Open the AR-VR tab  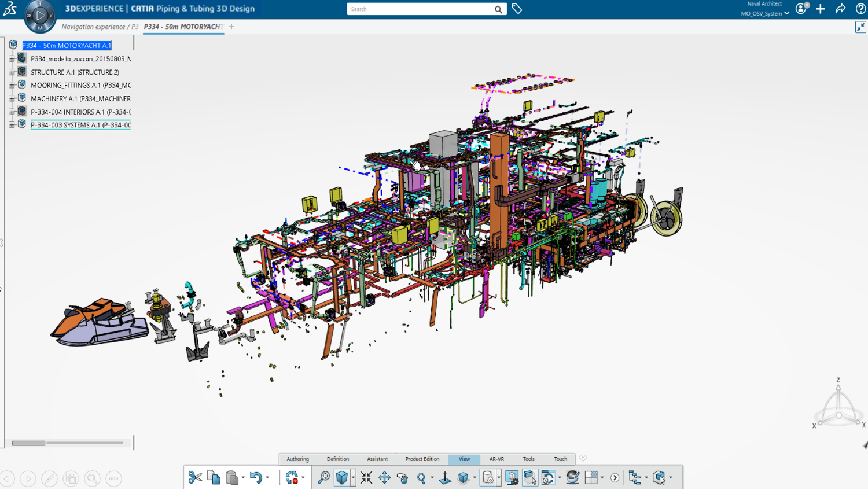[496, 459]
